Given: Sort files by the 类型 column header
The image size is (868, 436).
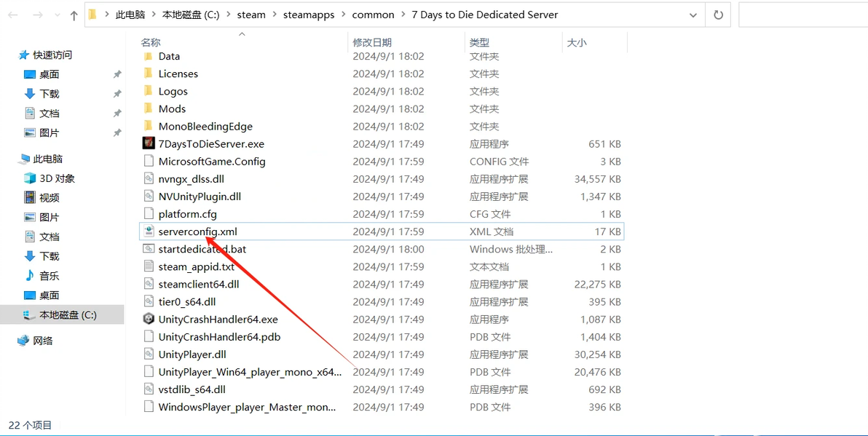Looking at the screenshot, I should coord(479,43).
